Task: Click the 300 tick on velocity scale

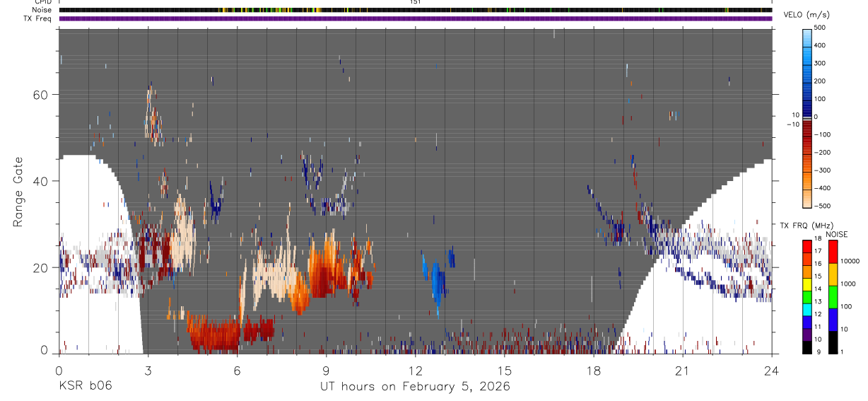Action: coord(821,63)
